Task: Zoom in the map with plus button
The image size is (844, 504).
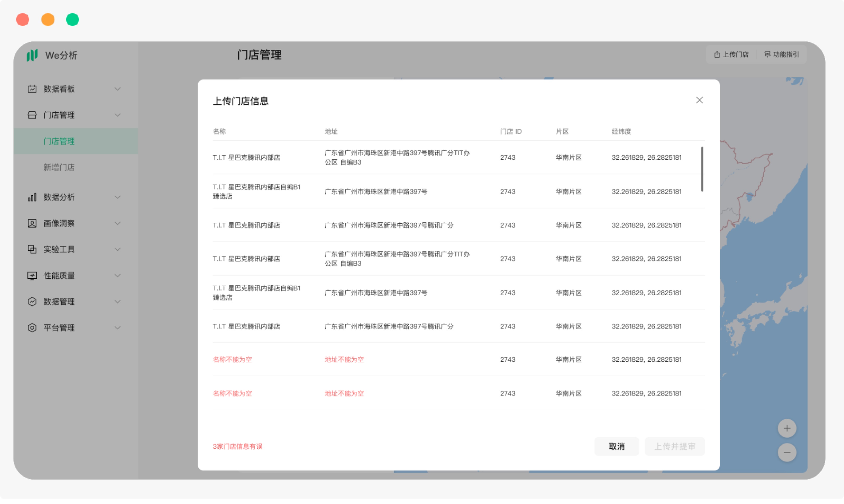Action: pos(787,429)
